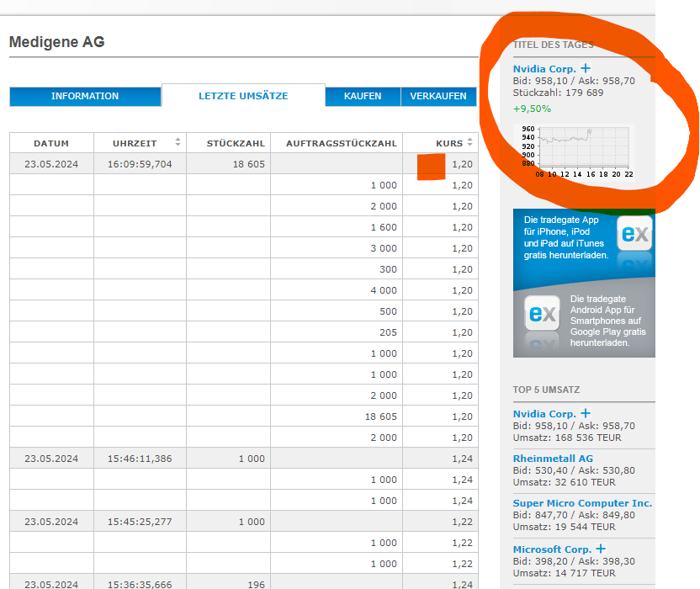Select the time 15:46:11,386 cell
Image resolution: width=700 pixels, height=589 pixels.
140,459
